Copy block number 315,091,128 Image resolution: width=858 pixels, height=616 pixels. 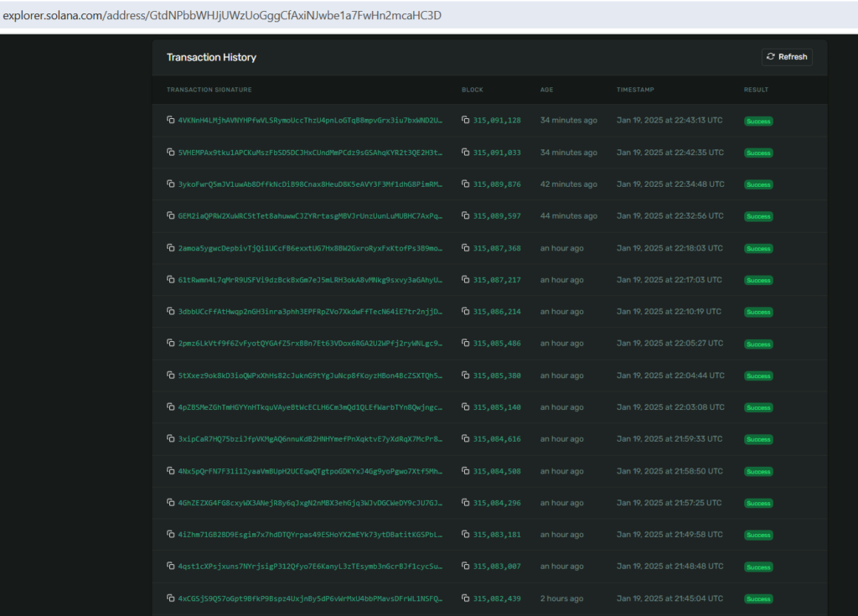pos(465,121)
